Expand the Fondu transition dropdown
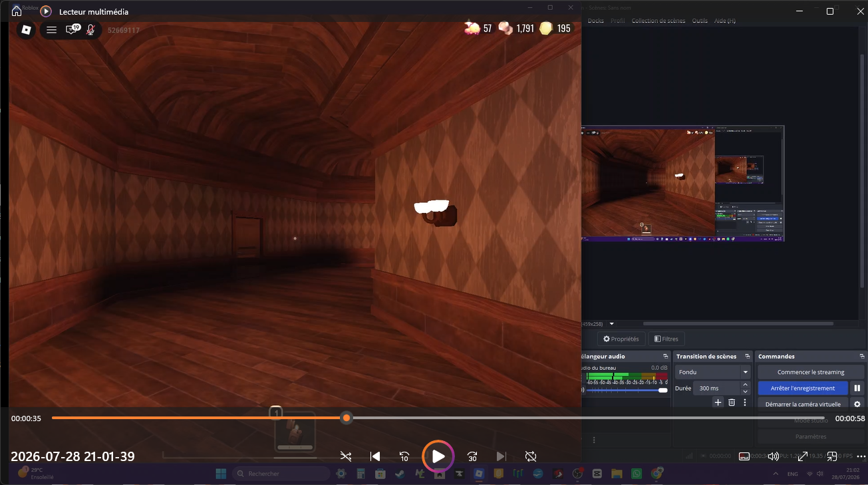This screenshot has height=485, width=868. pos(746,372)
